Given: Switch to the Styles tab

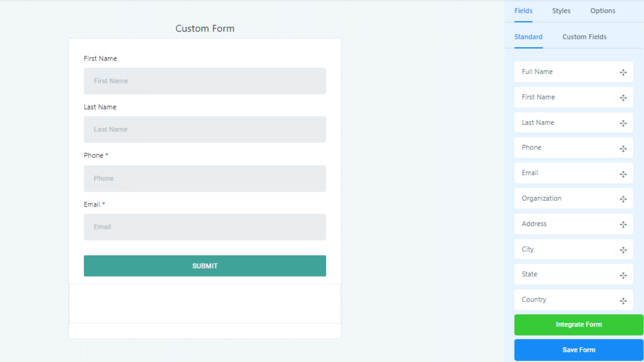Looking at the screenshot, I should point(561,11).
